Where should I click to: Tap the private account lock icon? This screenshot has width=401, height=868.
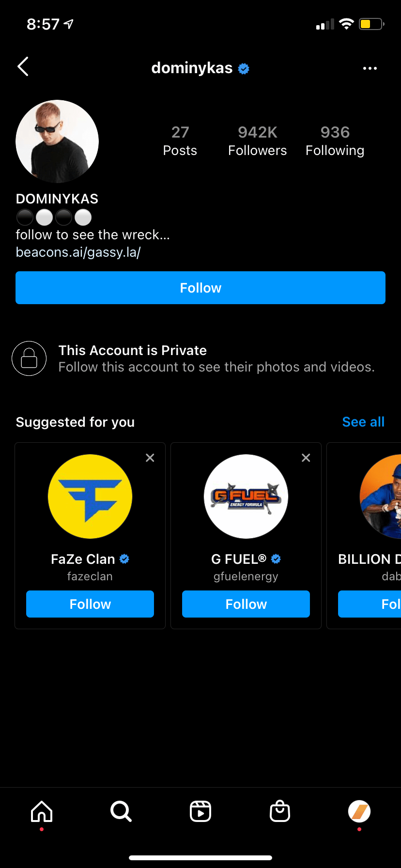point(29,358)
